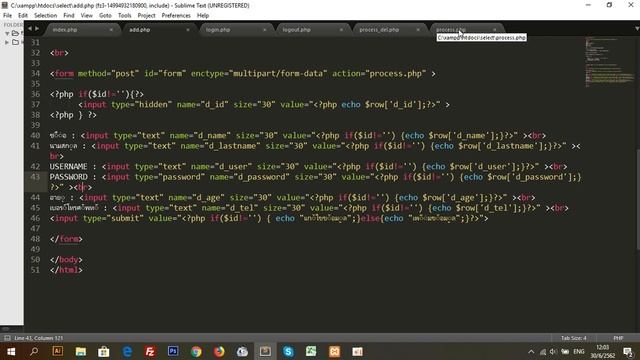This screenshot has height=360, width=640.
Task: Click the code minimap preview
Action: pos(609,61)
